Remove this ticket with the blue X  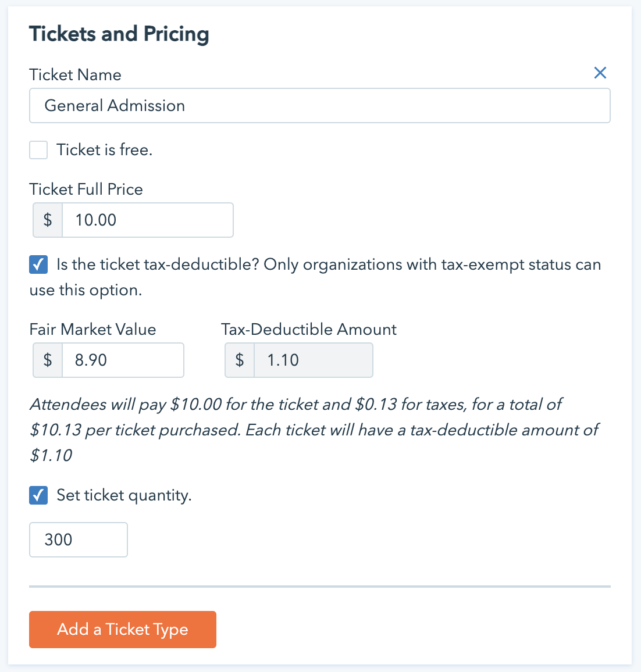pyautogui.click(x=600, y=73)
